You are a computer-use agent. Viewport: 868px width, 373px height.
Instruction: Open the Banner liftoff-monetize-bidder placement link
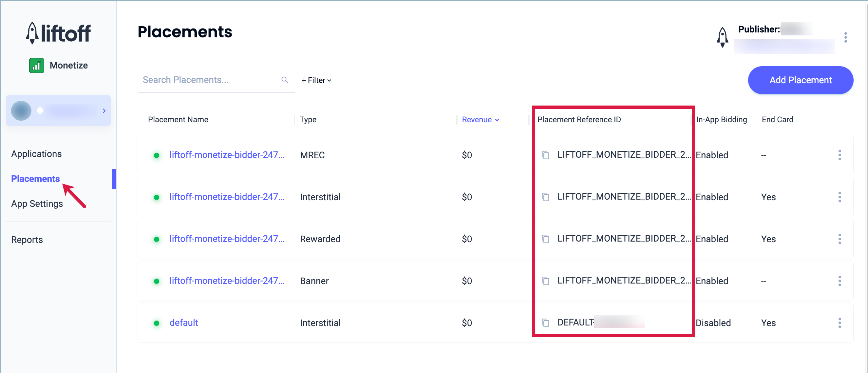[x=227, y=281]
